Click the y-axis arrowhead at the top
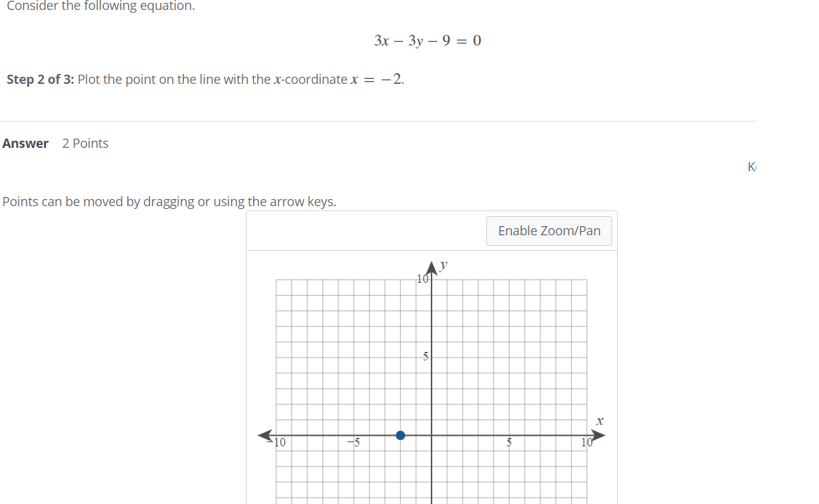The image size is (819, 504). [x=432, y=267]
